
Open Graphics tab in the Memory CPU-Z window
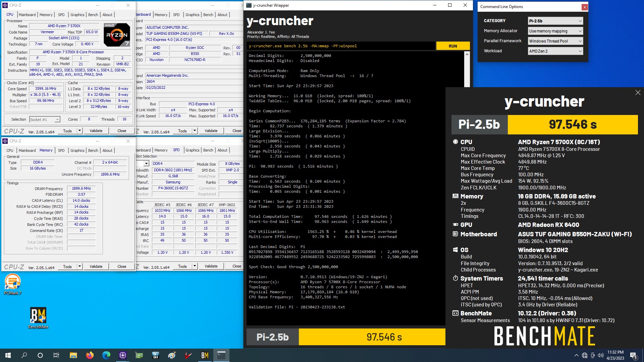click(77, 150)
